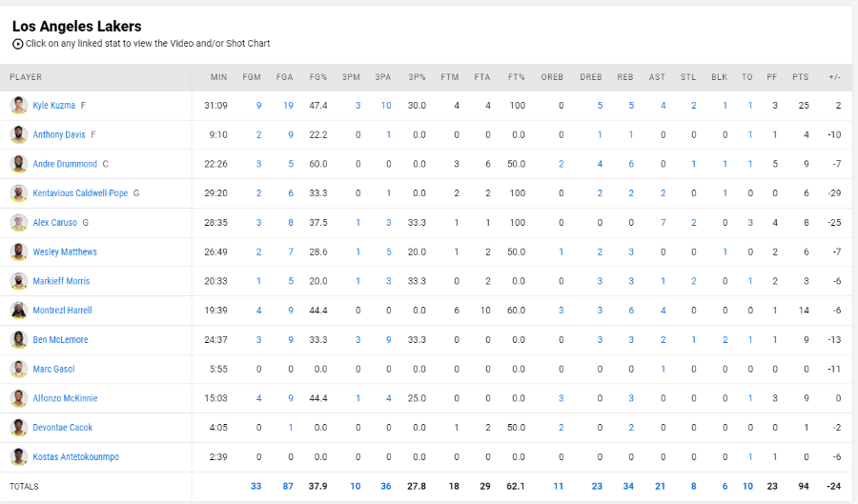Open Wesley Matthews's player link
Image resolution: width=858 pixels, height=504 pixels.
(65, 252)
